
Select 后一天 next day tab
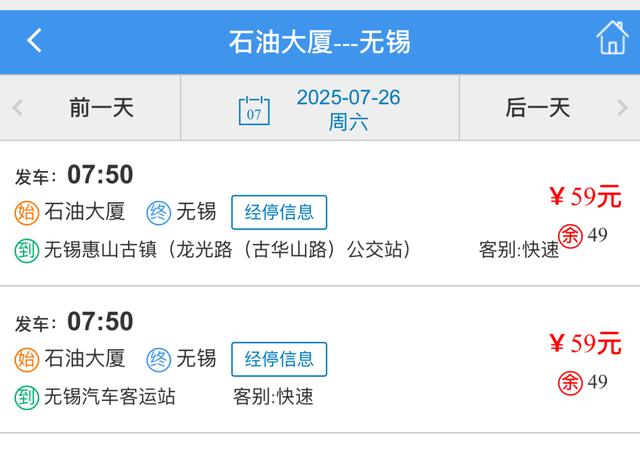(x=550, y=108)
